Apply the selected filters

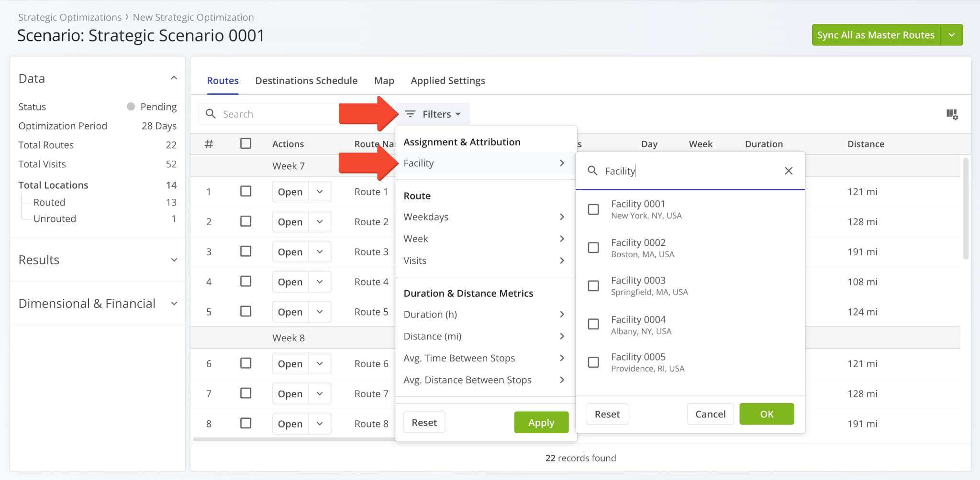point(541,422)
